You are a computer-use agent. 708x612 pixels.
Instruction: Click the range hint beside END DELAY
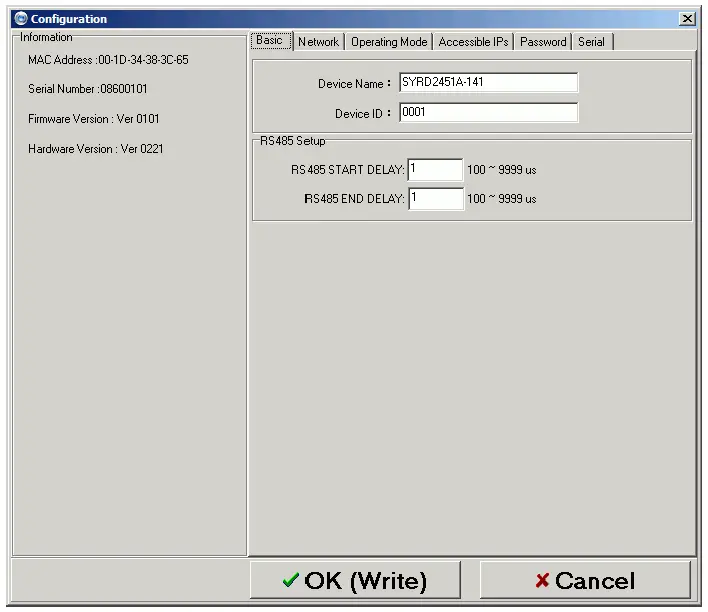[502, 199]
